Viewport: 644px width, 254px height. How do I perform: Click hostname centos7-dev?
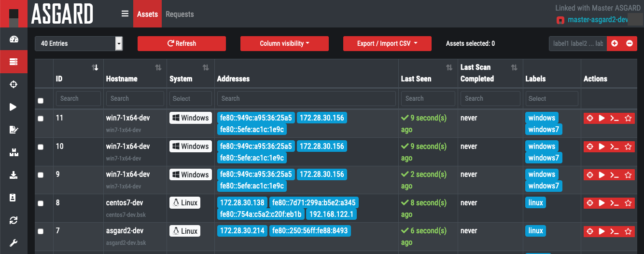124,202
